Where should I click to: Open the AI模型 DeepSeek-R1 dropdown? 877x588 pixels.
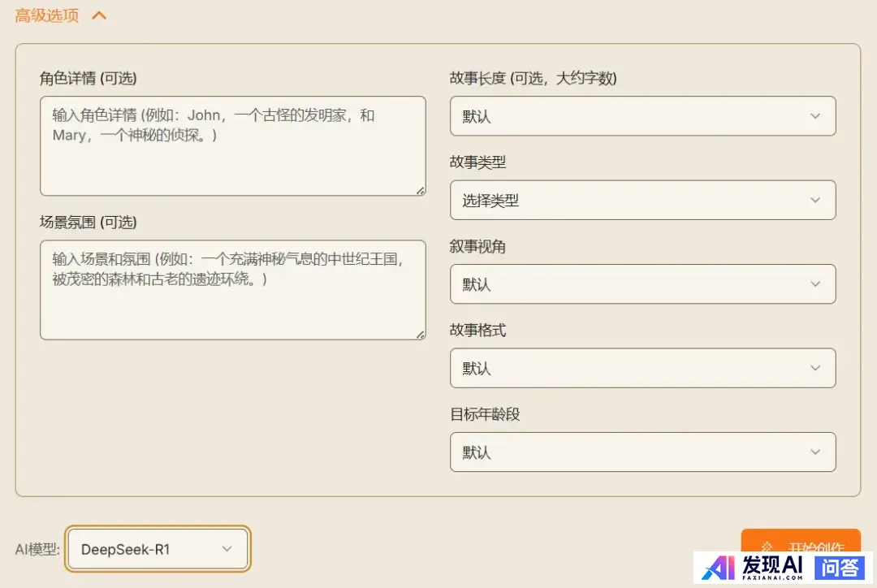[158, 549]
